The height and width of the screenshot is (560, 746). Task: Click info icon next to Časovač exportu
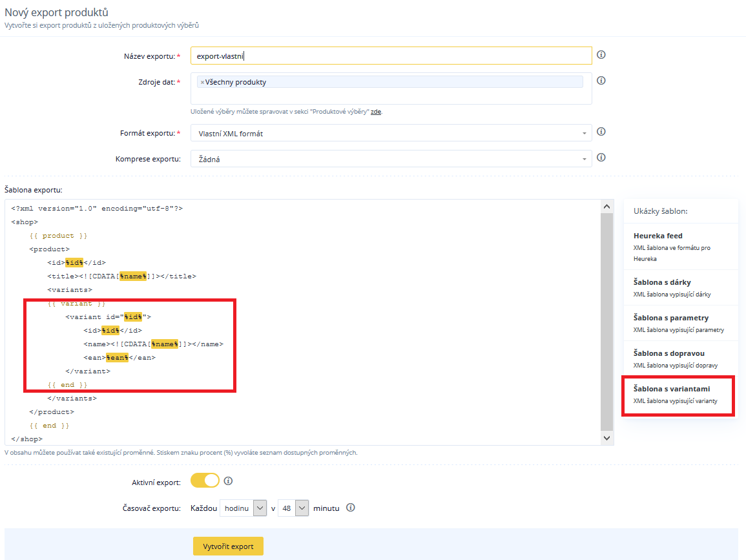351,508
